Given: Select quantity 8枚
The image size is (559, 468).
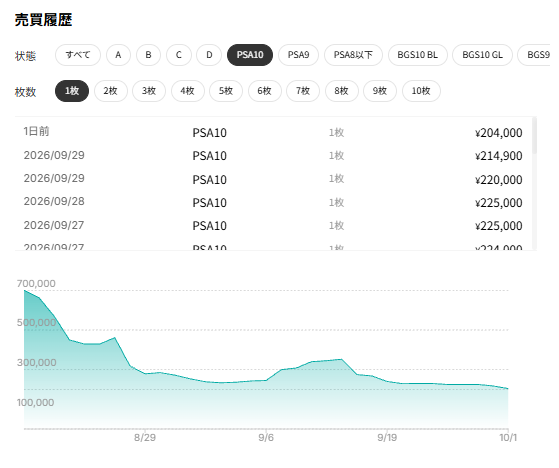Looking at the screenshot, I should pos(342,91).
